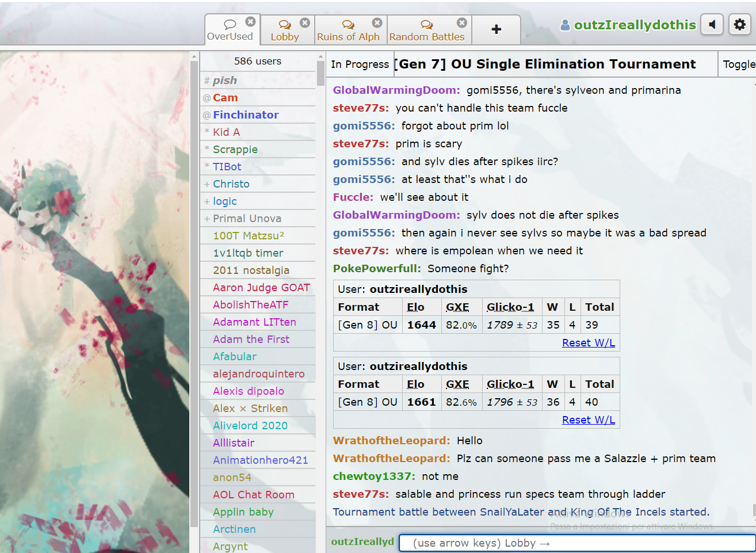Open user 100T Matzsu² in the list
The image size is (756, 553).
click(258, 235)
